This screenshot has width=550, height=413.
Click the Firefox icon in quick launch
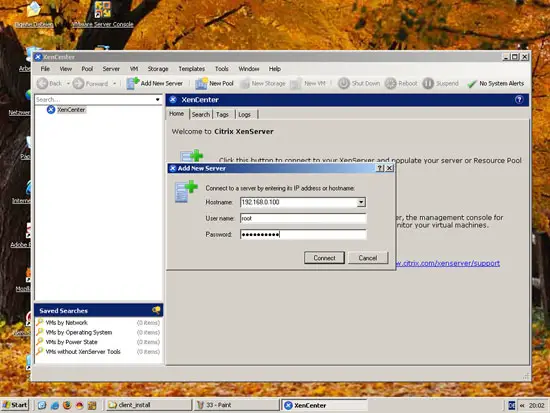click(x=67, y=405)
